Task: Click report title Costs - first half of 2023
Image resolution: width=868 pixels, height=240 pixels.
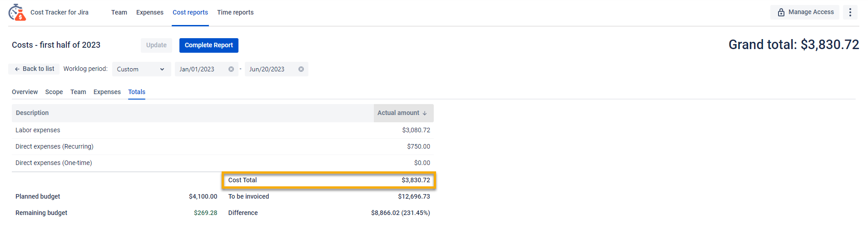Action: 56,45
